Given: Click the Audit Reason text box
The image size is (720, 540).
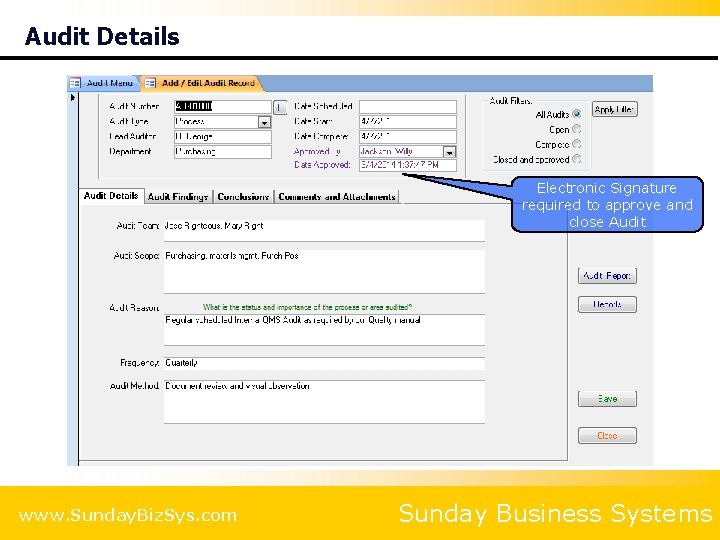Looking at the screenshot, I should pos(324,330).
